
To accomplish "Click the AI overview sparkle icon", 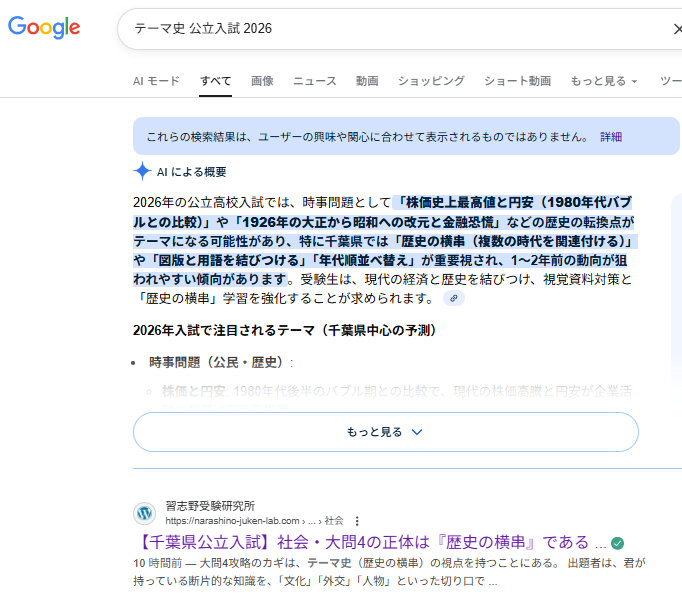I will (143, 171).
